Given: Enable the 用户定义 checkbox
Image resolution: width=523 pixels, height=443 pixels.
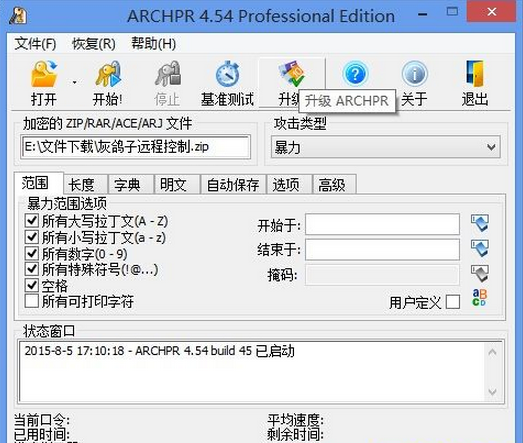Looking at the screenshot, I should 453,302.
